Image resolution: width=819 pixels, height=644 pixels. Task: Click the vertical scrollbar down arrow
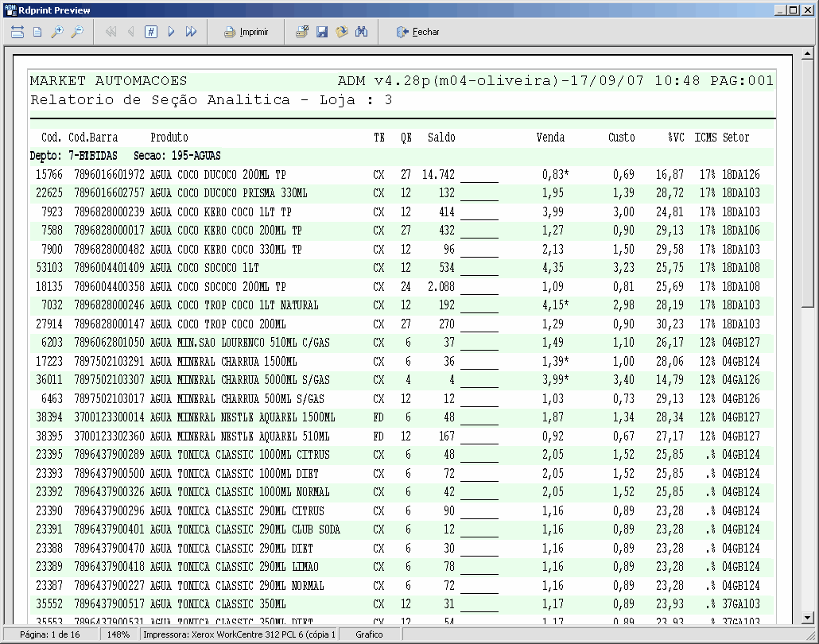808,618
